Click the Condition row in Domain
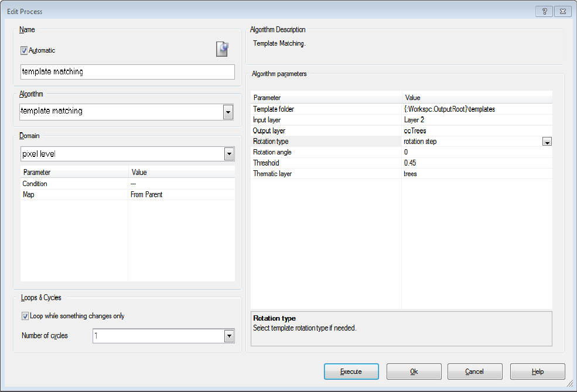This screenshot has height=392, width=577. 74,184
